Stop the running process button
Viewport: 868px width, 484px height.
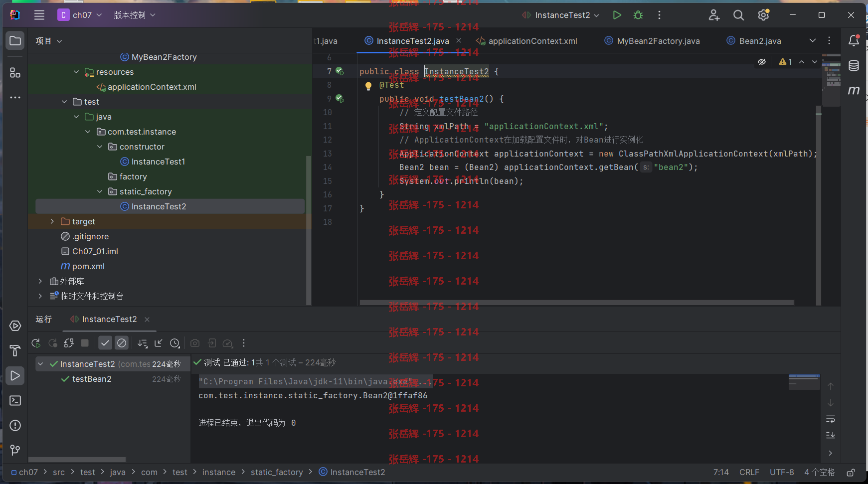(85, 343)
